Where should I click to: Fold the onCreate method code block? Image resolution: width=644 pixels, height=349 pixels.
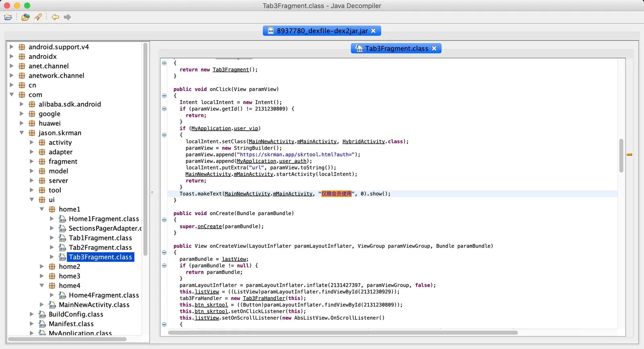pos(164,220)
